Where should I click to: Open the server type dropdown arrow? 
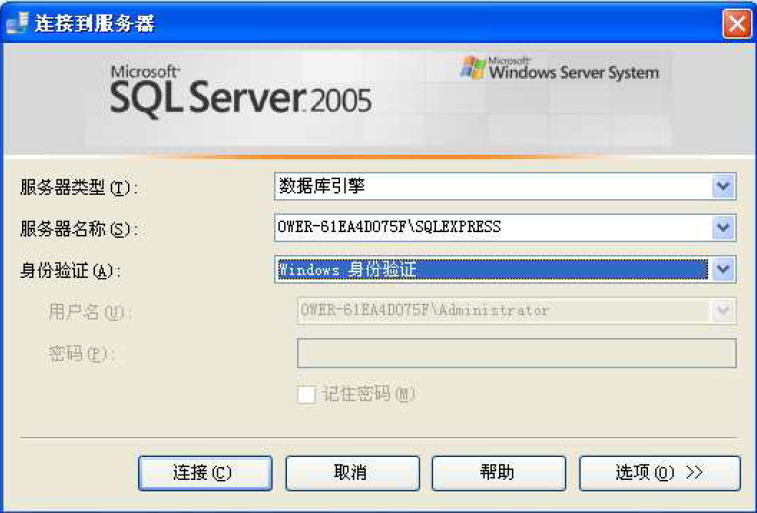(723, 186)
